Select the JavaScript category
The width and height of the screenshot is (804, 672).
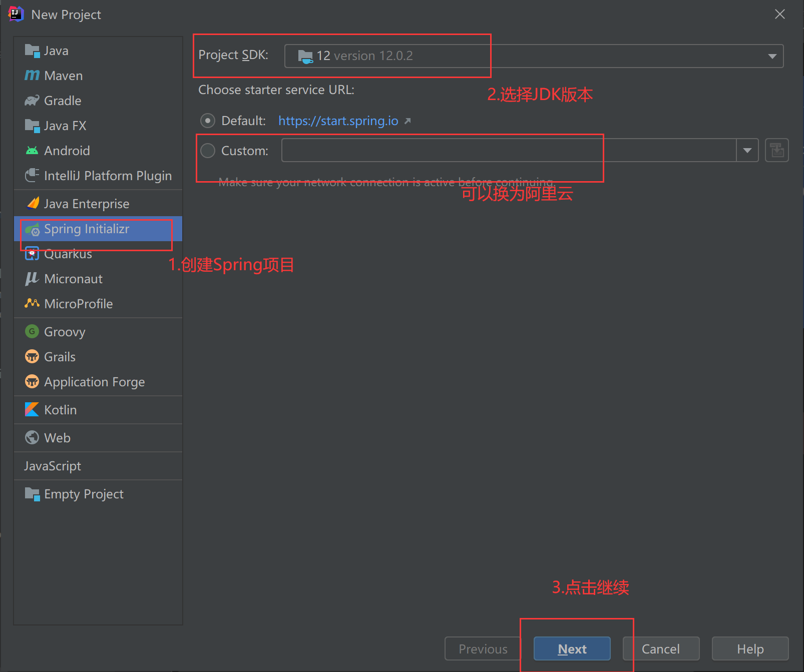[53, 466]
